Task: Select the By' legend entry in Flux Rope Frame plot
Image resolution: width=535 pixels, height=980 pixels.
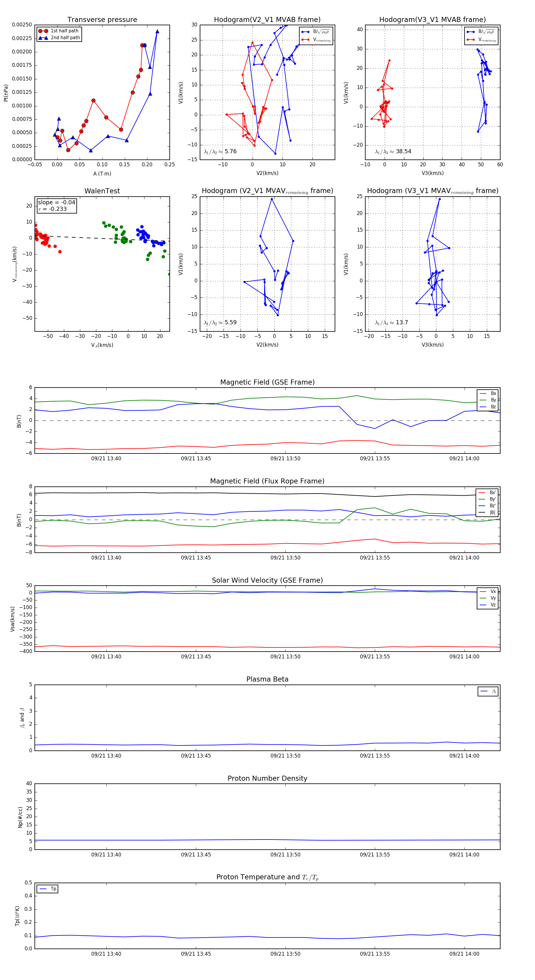Action: 492,499
